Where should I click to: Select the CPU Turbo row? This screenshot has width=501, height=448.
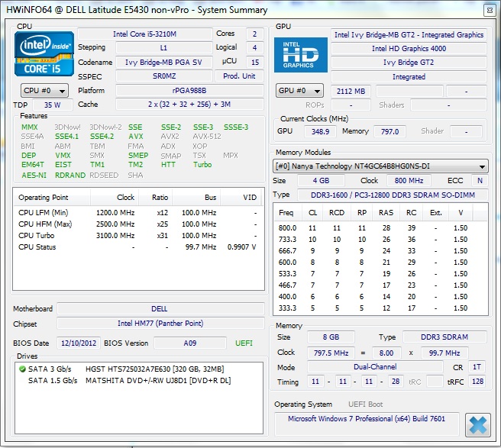point(138,236)
